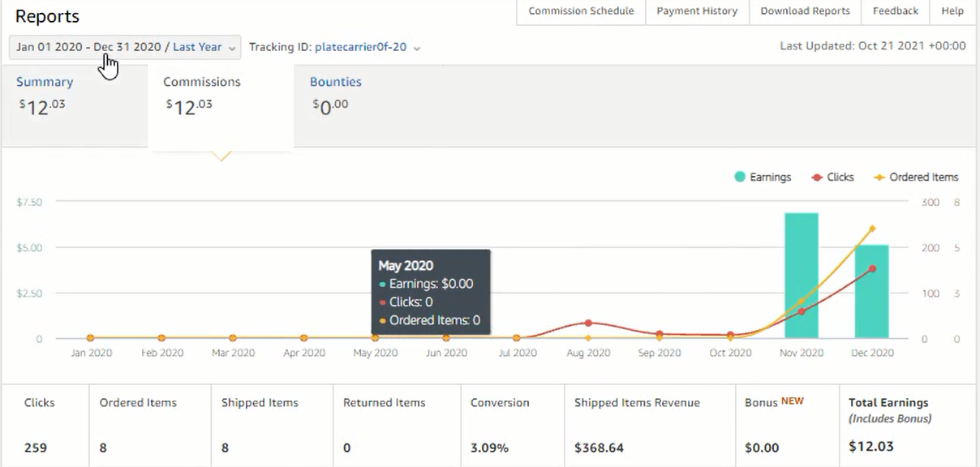Image resolution: width=980 pixels, height=467 pixels.
Task: Click the Oct 2020 clicks data point
Action: coord(730,334)
